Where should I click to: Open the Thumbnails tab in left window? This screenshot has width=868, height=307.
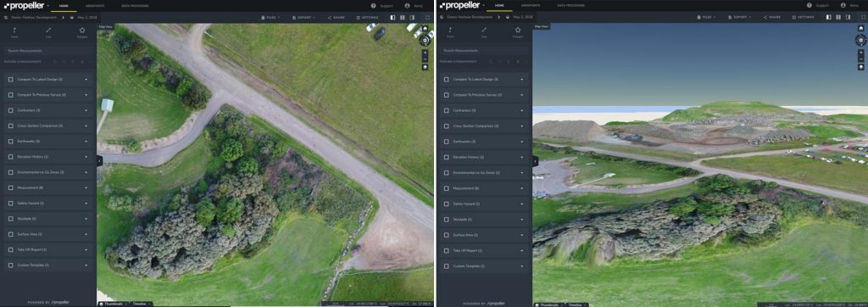[114, 304]
